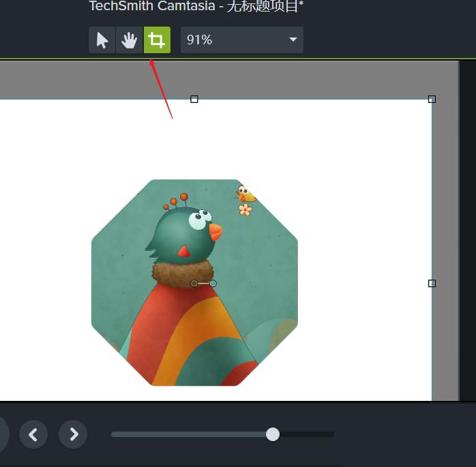Select the hand pan tool

click(x=130, y=40)
